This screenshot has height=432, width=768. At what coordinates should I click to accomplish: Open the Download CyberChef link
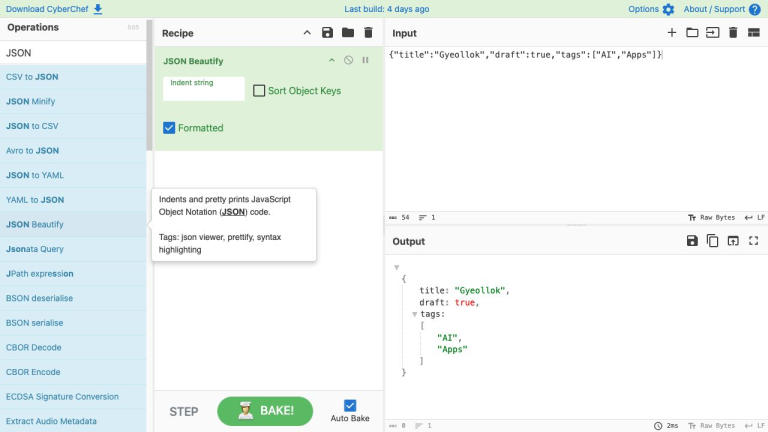click(x=54, y=9)
